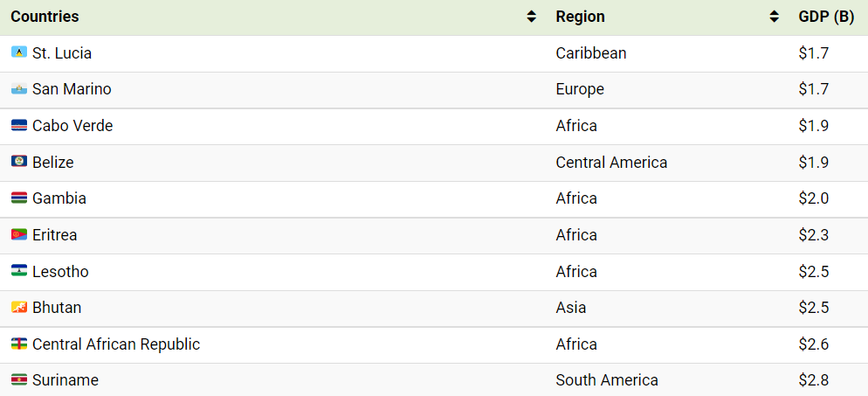868x396 pixels.
Task: Click the St. Lucia flag icon
Action: click(19, 52)
